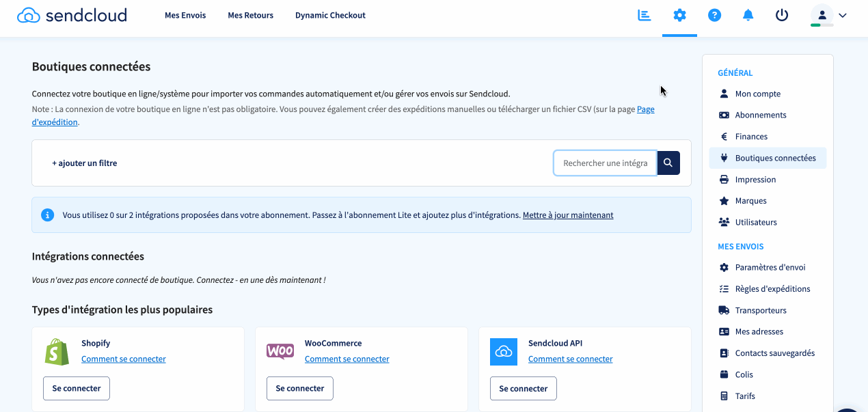Viewport: 868px width, 412px height.
Task: Click the Contacts sauvegardés book icon
Action: [x=724, y=353]
